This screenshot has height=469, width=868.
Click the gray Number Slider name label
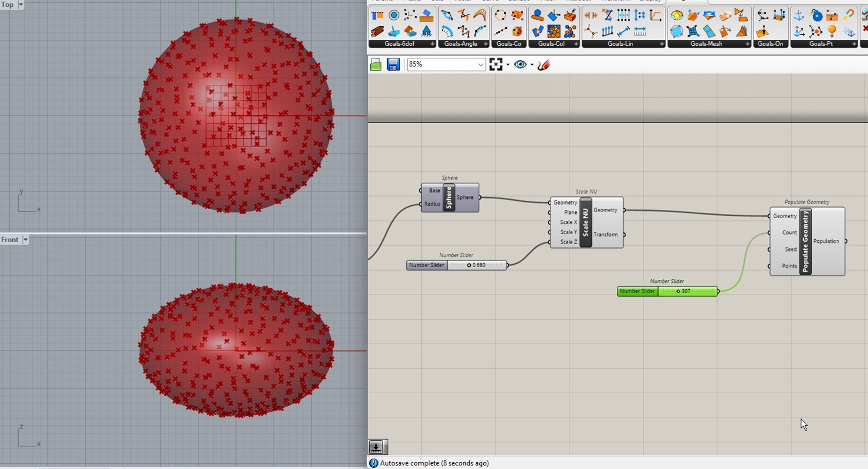(426, 265)
